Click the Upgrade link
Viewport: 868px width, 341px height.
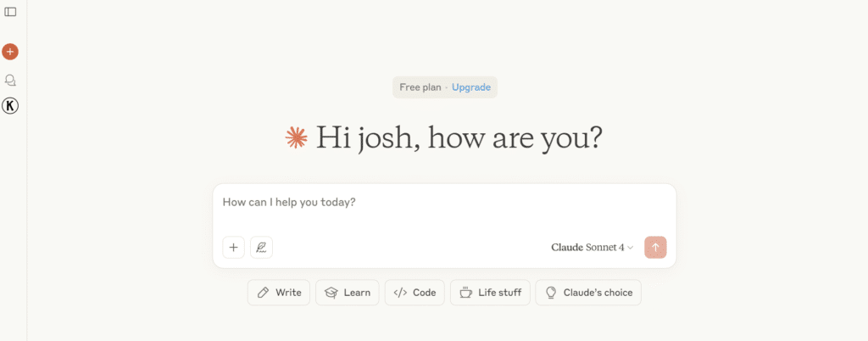pyautogui.click(x=471, y=87)
